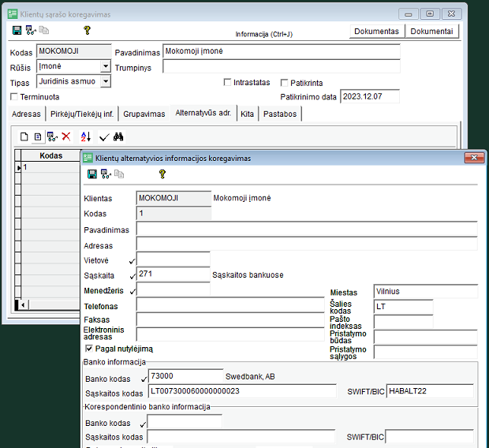
Task: Click Patikrinimo data field
Action: [x=370, y=96]
